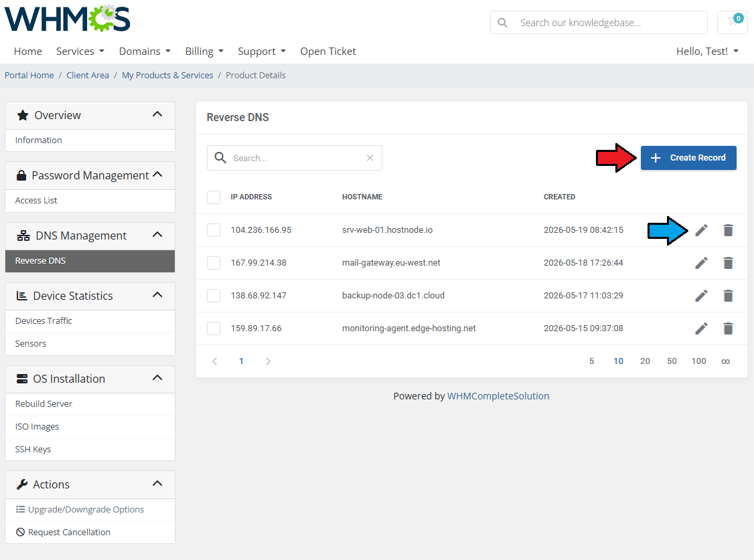
Task: Open the WHMCompleteSolution link
Action: 498,396
